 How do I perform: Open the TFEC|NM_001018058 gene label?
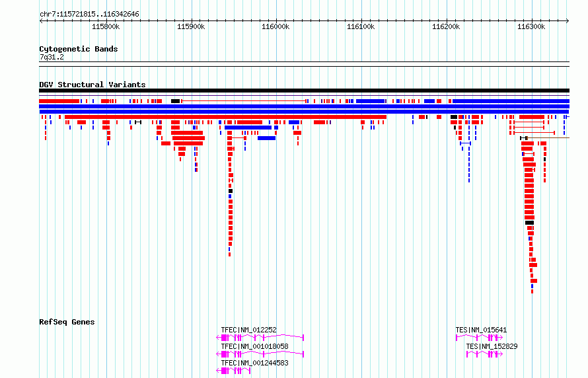click(254, 346)
